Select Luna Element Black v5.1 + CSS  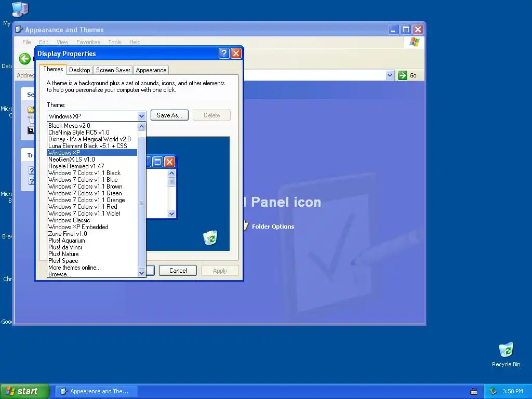(92, 146)
